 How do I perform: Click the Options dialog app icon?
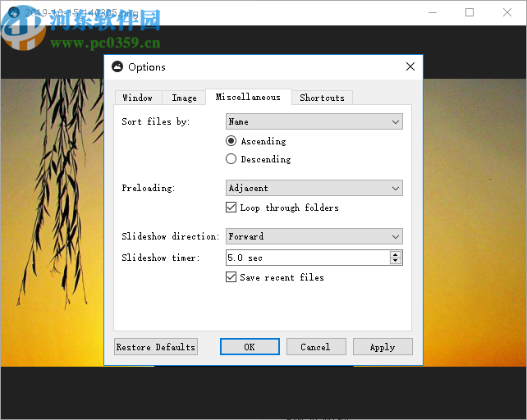pyautogui.click(x=117, y=66)
